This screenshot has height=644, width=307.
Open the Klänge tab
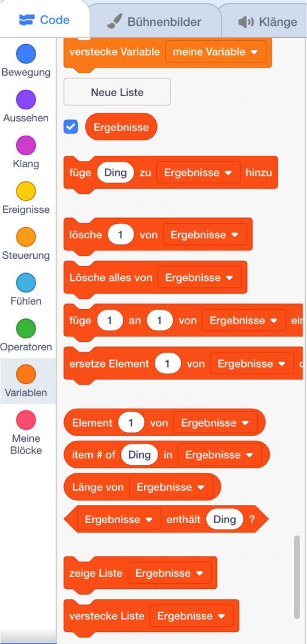coord(267,22)
